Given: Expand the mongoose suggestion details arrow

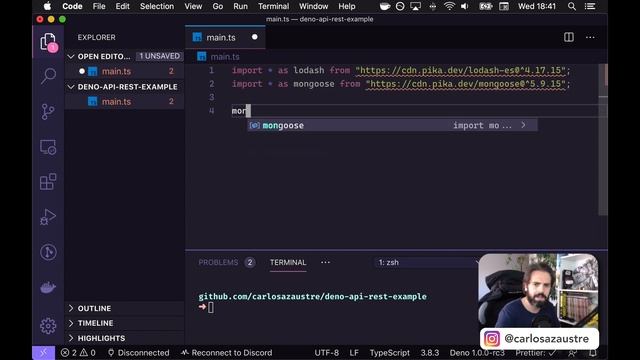Looking at the screenshot, I should tap(523, 125).
